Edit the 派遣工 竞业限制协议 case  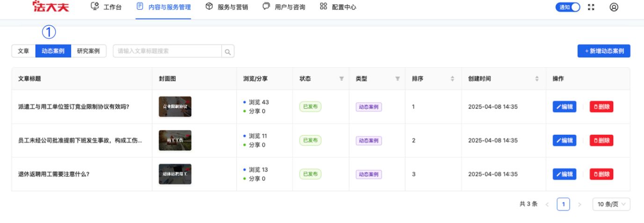pyautogui.click(x=564, y=107)
